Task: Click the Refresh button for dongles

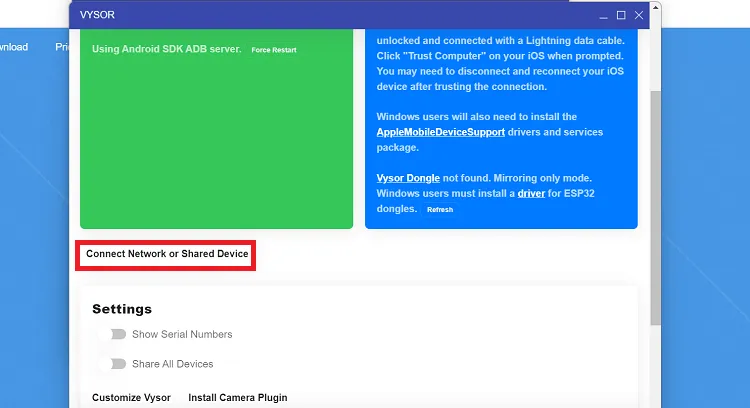Action: pos(440,210)
